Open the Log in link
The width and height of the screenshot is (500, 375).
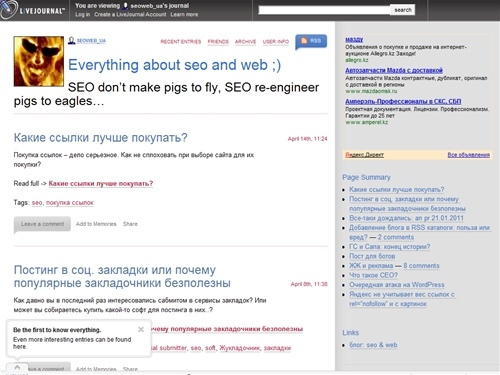click(x=82, y=14)
